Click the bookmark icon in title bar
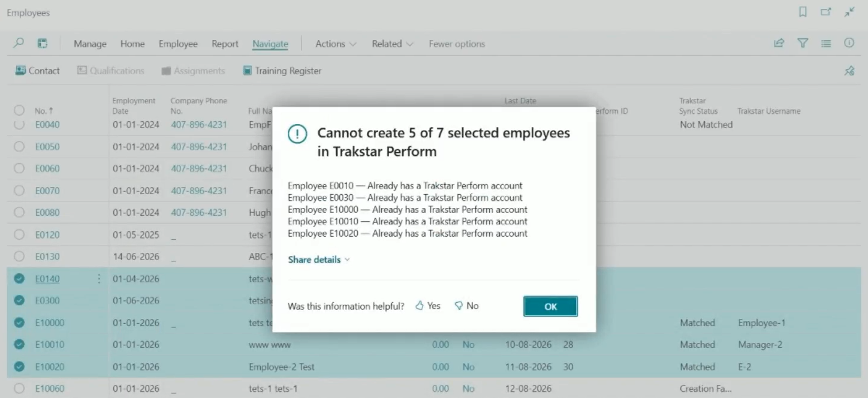This screenshot has height=398, width=868. (803, 12)
